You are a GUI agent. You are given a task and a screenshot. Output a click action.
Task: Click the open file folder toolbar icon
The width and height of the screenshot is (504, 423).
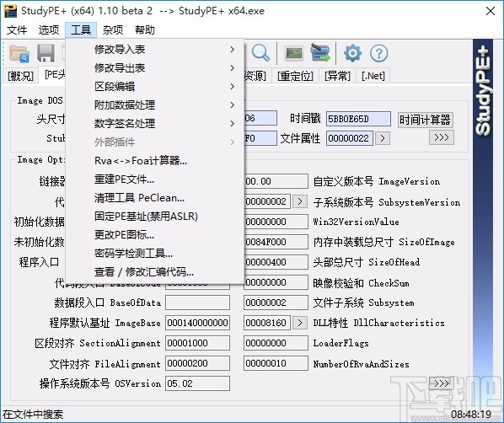point(19,53)
